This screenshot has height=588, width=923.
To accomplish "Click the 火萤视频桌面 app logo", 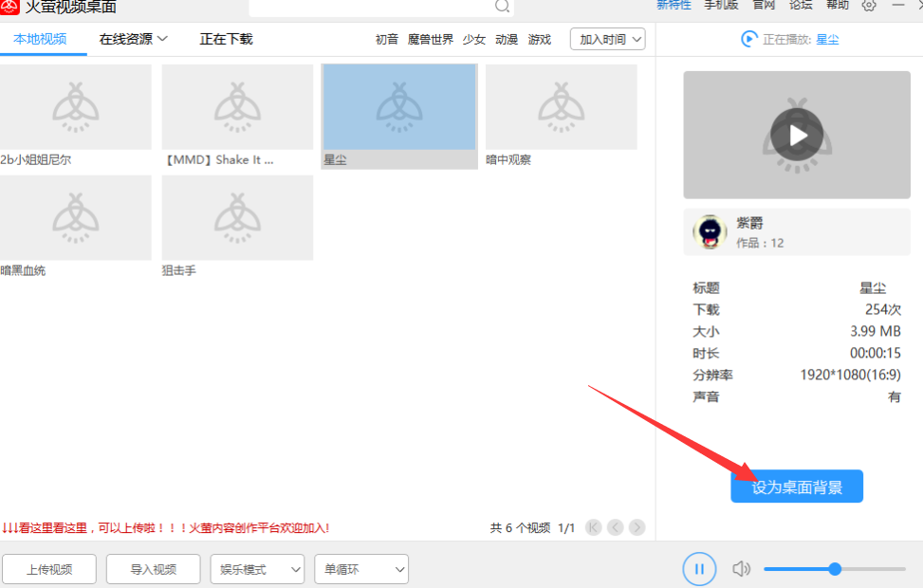I will [x=10, y=6].
